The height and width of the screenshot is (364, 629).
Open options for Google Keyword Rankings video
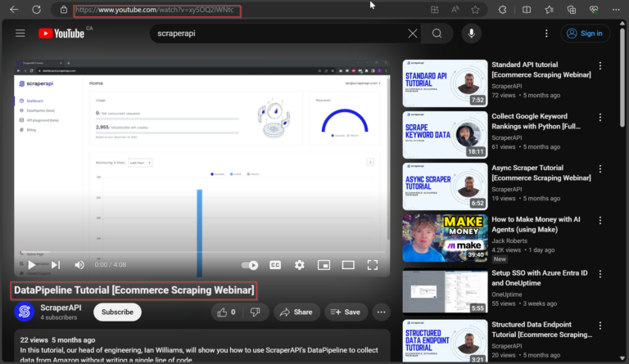(600, 117)
